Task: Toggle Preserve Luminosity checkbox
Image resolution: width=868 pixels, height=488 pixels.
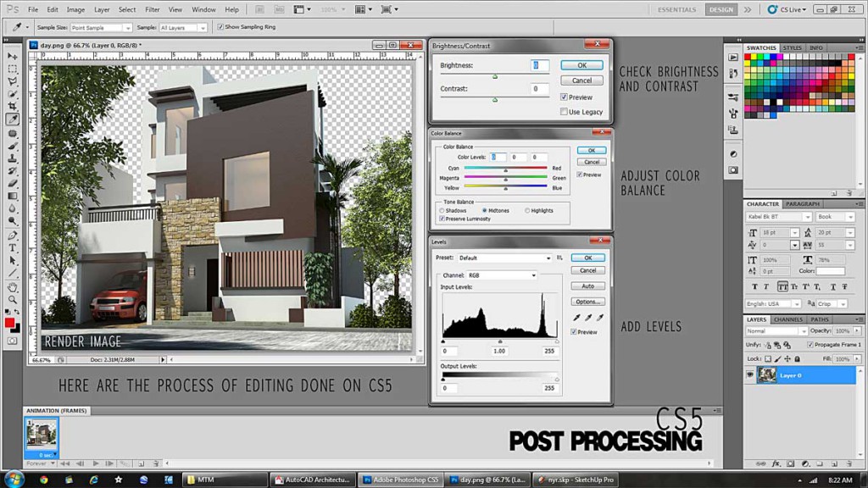Action: point(442,219)
